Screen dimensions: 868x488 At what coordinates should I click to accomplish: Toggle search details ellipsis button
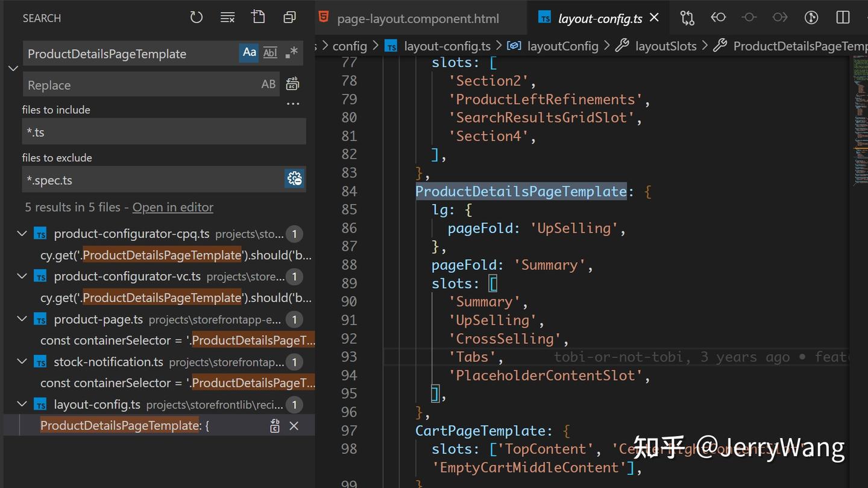coord(293,104)
